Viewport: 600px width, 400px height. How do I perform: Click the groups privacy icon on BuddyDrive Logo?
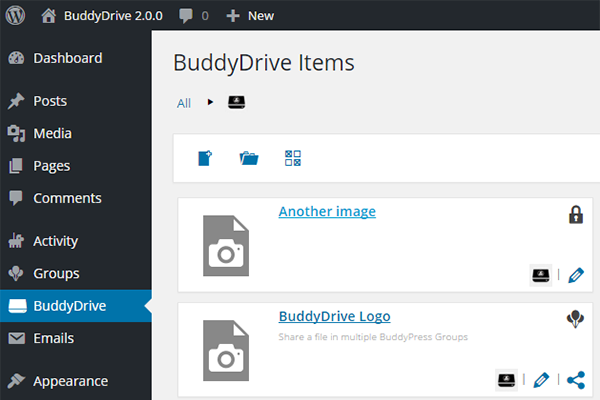point(575,319)
